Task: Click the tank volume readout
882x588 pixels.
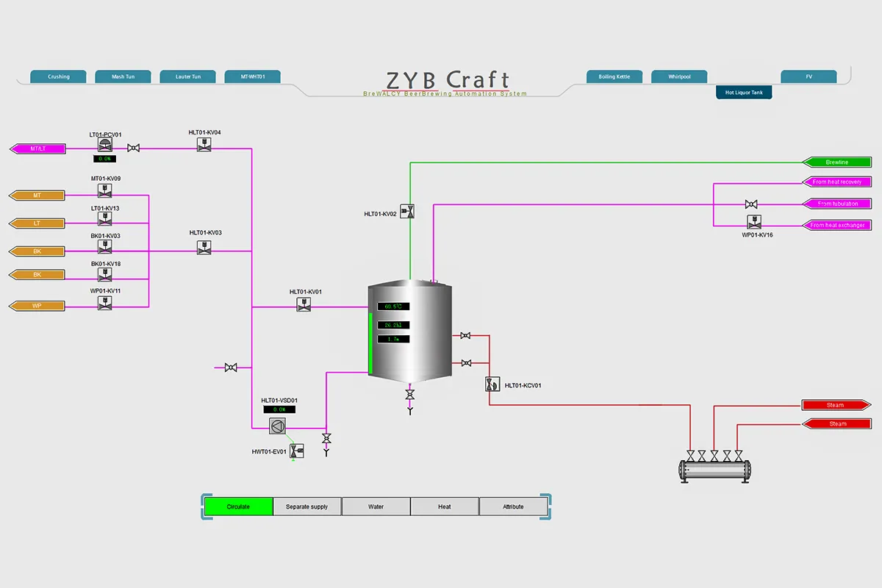Action: [x=393, y=325]
